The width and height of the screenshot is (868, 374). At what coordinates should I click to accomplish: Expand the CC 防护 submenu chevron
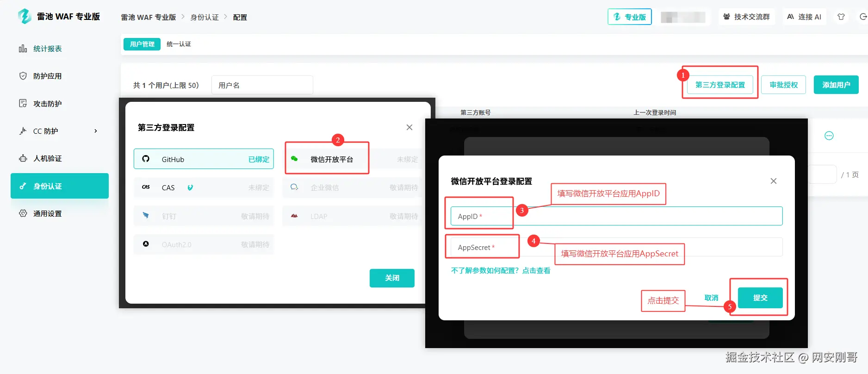click(x=96, y=131)
